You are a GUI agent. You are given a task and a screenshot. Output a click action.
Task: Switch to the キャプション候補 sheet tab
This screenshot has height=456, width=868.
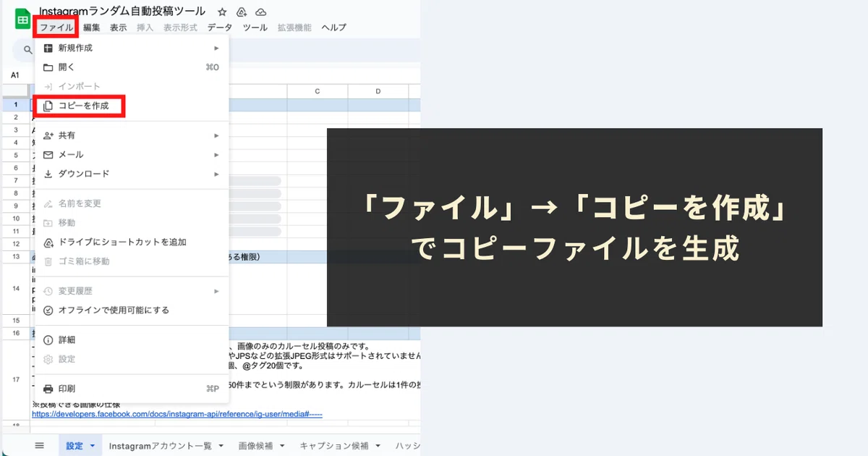334,446
